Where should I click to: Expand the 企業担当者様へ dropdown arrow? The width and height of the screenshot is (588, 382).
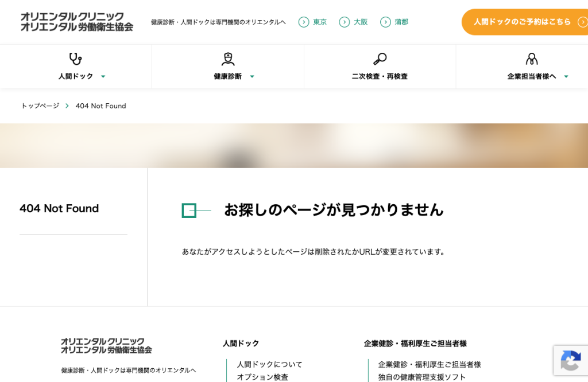566,76
